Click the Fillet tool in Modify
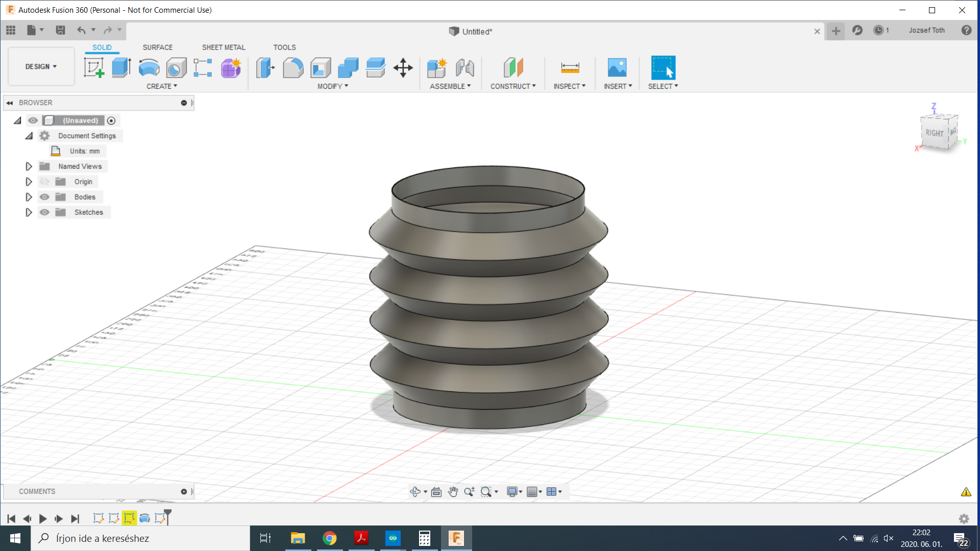 [x=293, y=67]
